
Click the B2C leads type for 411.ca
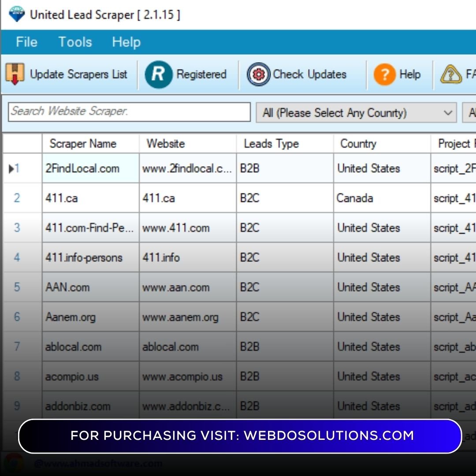(x=285, y=198)
